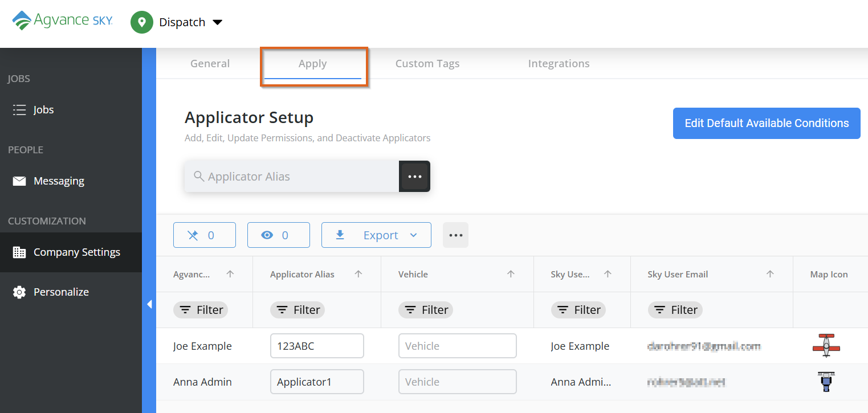868x413 pixels.
Task: Edit the Applicator1 alias field
Action: 317,382
